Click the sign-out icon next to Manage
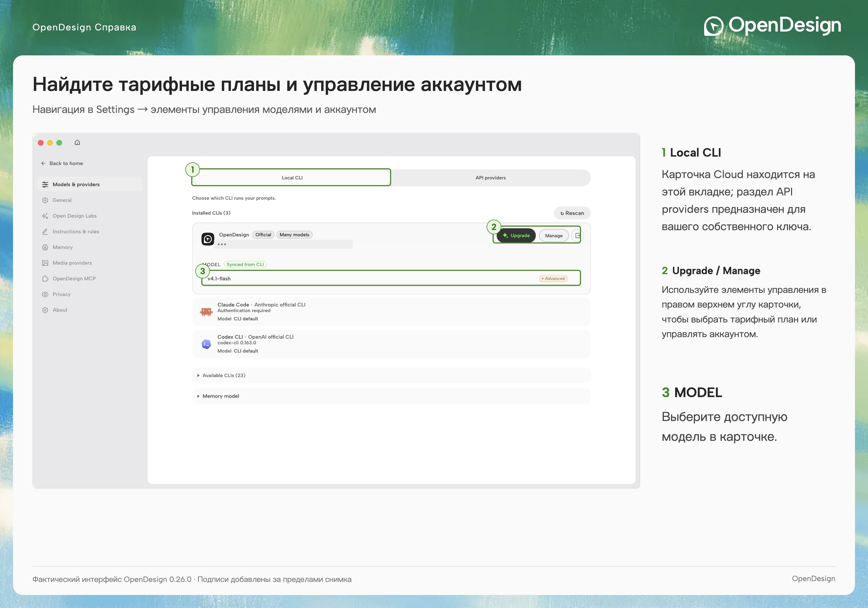 (x=577, y=236)
